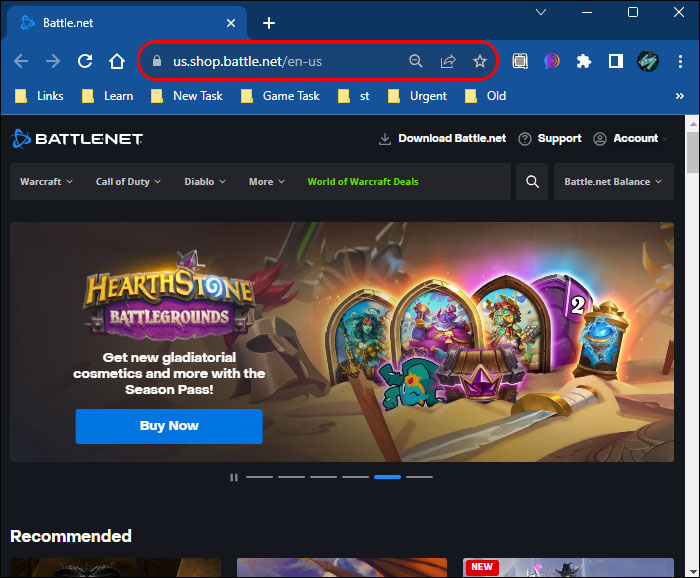This screenshot has height=578, width=700.
Task: Click the Buy Now button
Action: tap(169, 426)
